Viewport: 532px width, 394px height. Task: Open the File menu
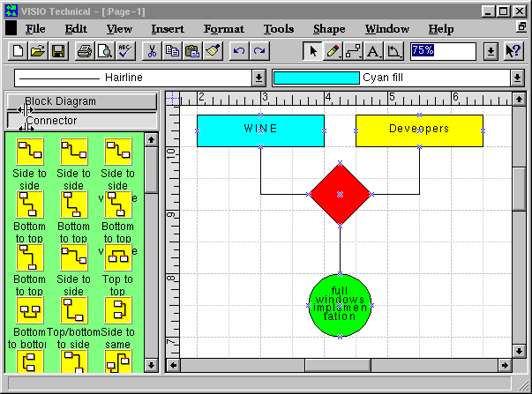click(x=35, y=29)
